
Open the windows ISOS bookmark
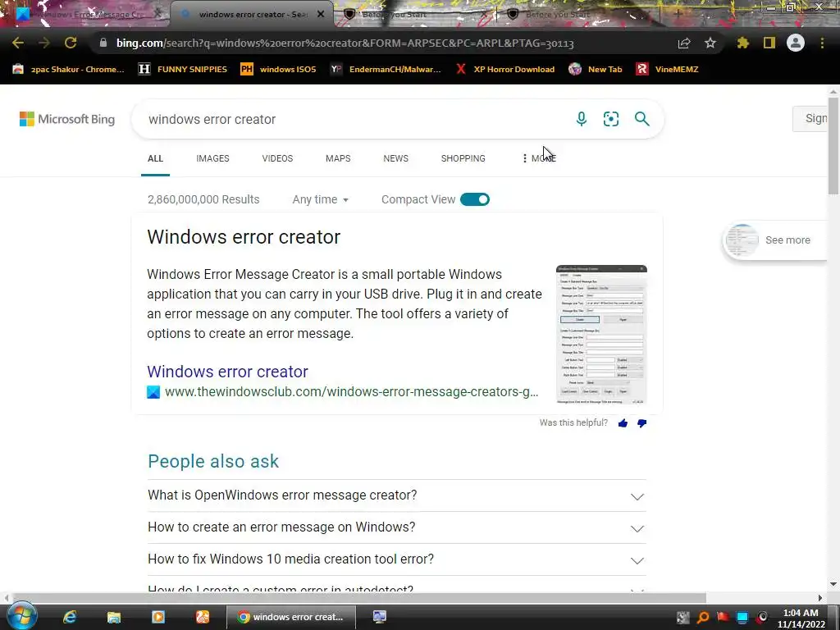(x=279, y=69)
